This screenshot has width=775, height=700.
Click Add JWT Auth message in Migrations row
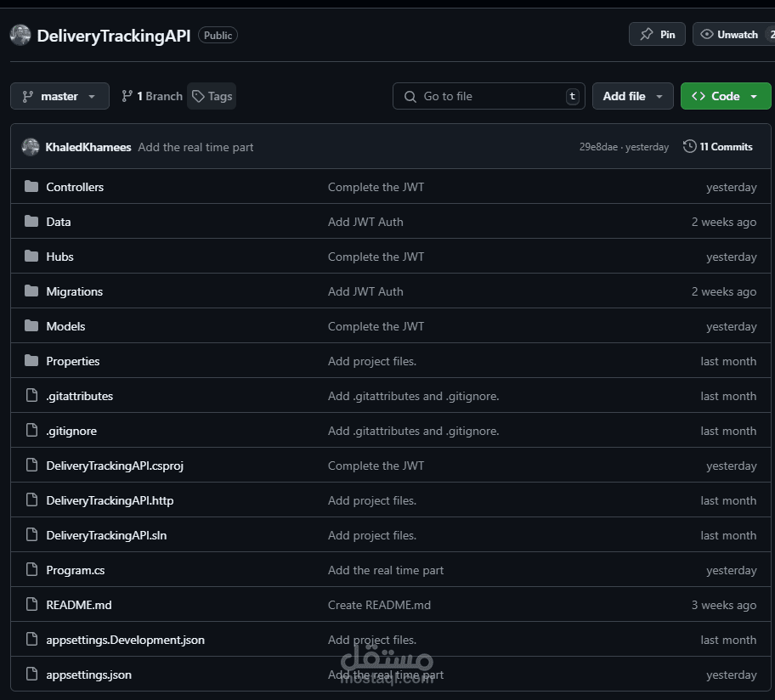coord(365,291)
